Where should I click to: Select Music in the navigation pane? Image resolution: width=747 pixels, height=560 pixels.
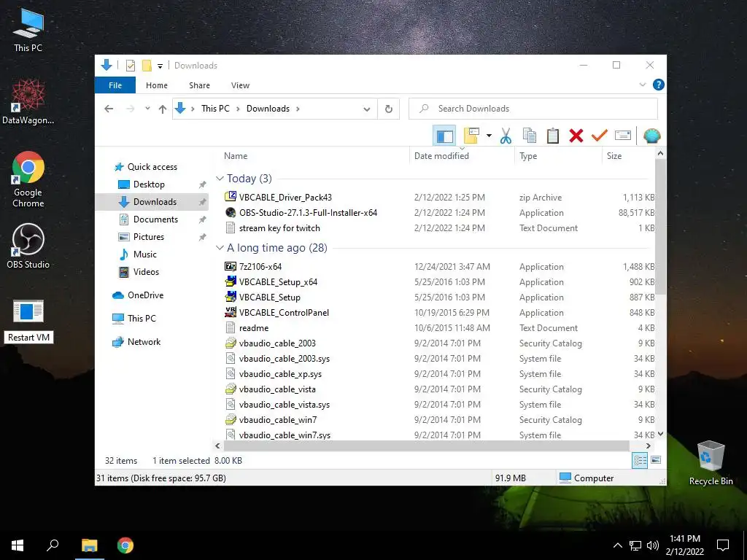(x=145, y=254)
